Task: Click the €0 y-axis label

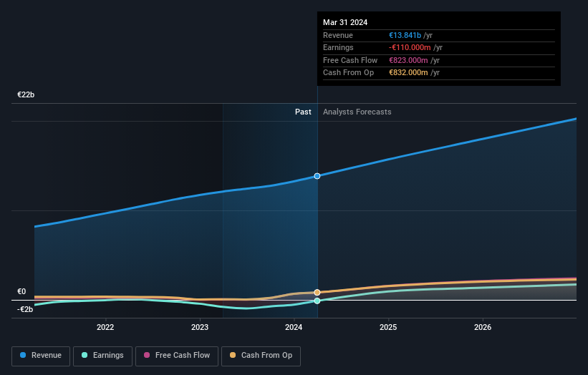Action: pos(21,291)
